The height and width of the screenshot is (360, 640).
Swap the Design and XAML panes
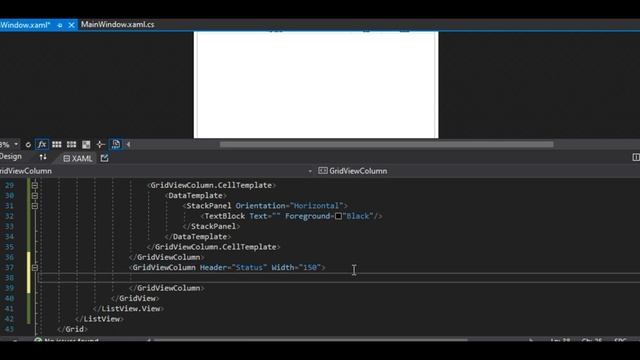[x=43, y=157]
